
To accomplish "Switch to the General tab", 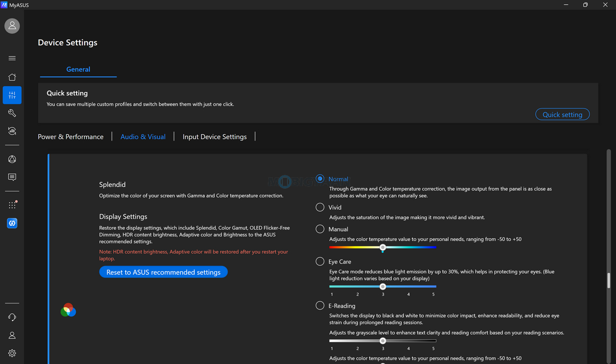I will (x=78, y=69).
